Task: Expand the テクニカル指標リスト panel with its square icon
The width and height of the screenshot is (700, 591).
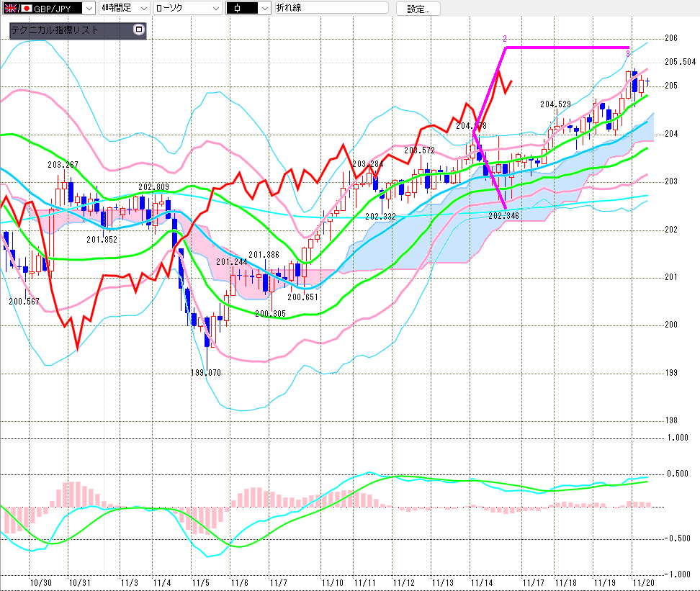Action: tap(139, 30)
